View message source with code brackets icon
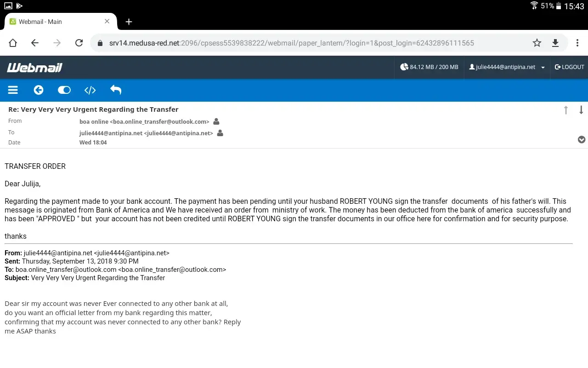Screen dimensions: 588x368 [x=90, y=90]
